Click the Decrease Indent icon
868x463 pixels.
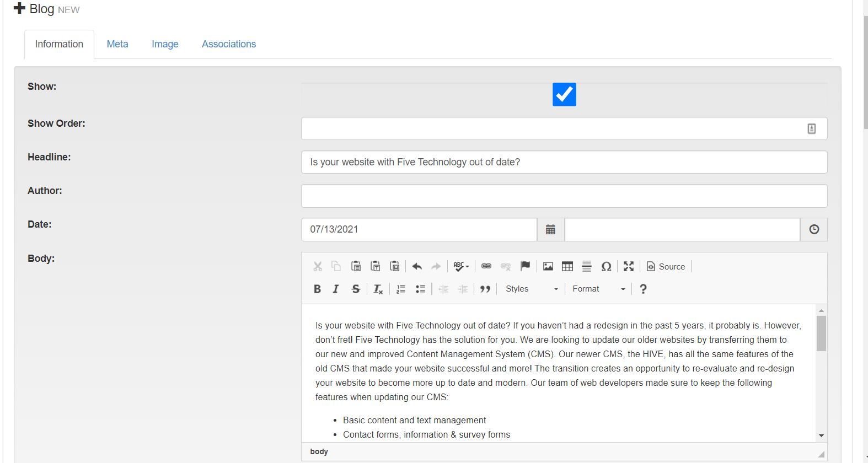(443, 289)
